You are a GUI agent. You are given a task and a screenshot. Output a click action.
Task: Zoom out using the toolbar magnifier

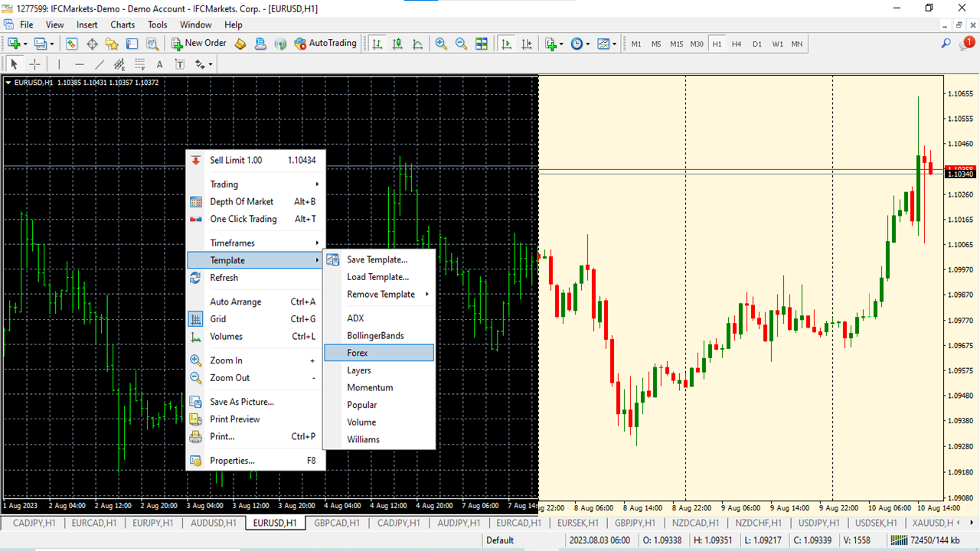(460, 44)
